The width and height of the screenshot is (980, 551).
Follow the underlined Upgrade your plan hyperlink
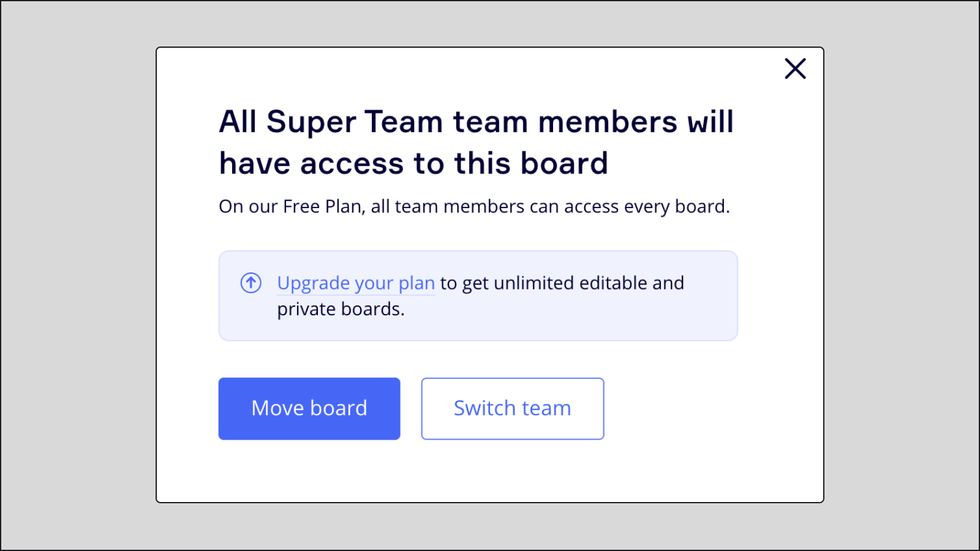pyautogui.click(x=355, y=283)
